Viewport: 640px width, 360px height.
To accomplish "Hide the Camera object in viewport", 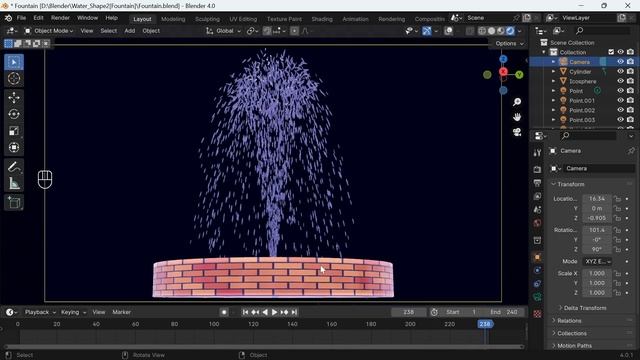I will point(620,62).
